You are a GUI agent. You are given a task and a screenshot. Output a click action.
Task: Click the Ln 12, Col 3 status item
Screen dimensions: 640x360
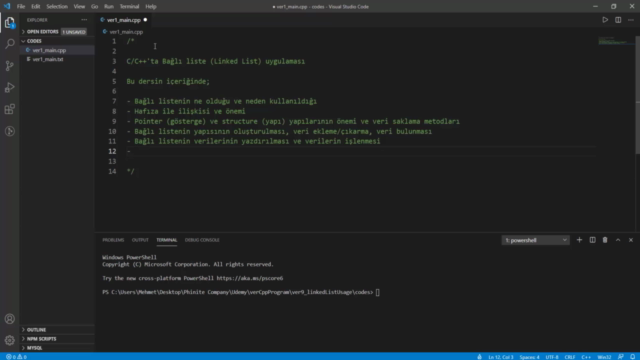[x=501, y=357]
